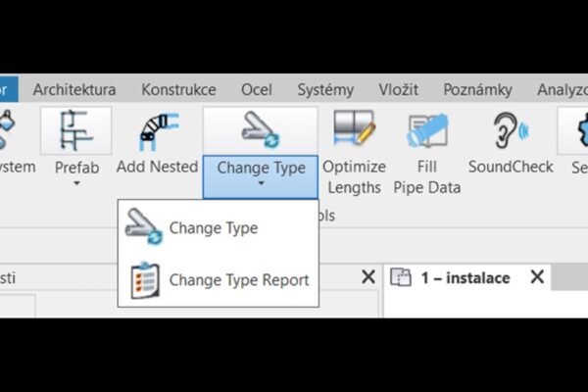Viewport: 588px width, 392px height.
Task: Close the properties panel on the left
Action: click(x=368, y=277)
